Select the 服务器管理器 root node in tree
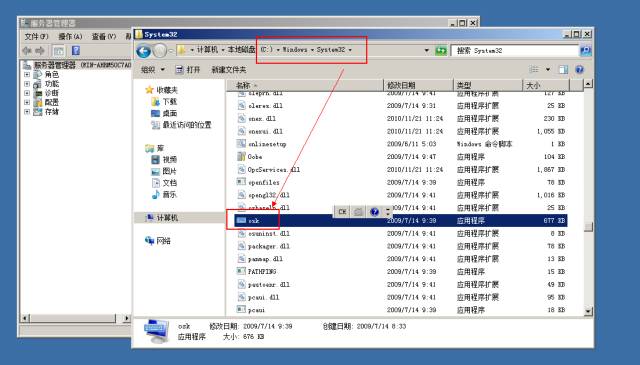This screenshot has height=365, width=640. (54, 65)
